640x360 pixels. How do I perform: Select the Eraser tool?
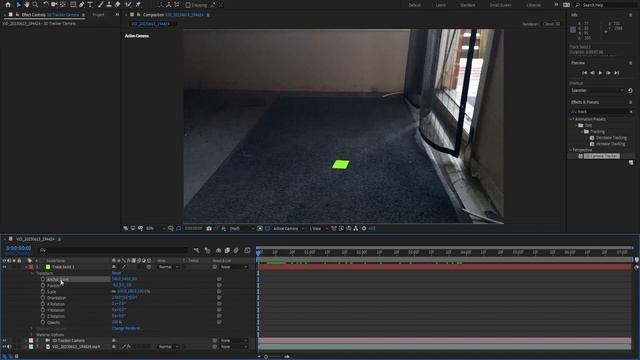pos(118,4)
